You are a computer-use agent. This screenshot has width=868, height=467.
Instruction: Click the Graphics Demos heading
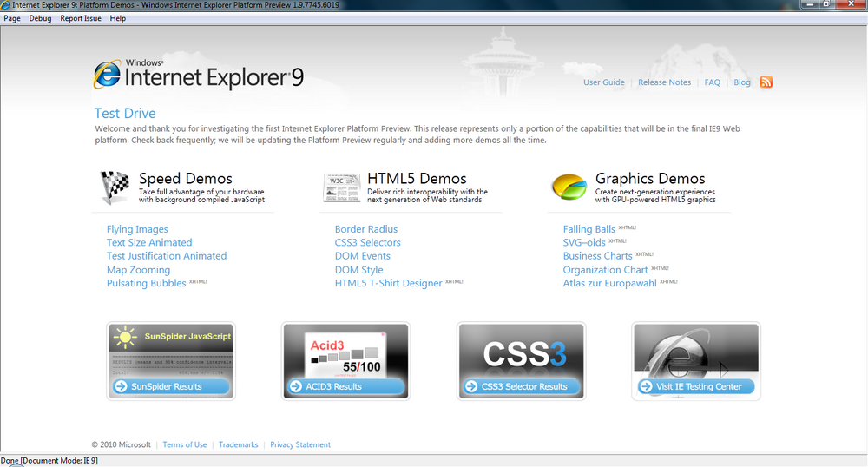pyautogui.click(x=650, y=179)
